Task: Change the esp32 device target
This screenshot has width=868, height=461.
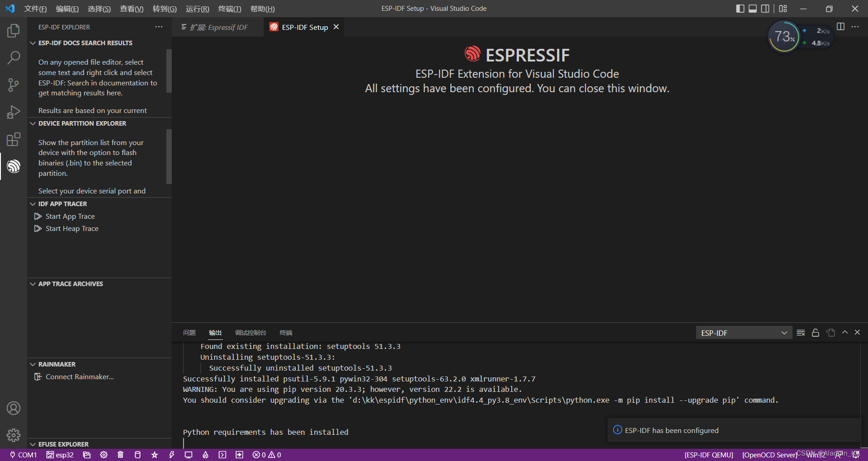Action: pos(60,455)
